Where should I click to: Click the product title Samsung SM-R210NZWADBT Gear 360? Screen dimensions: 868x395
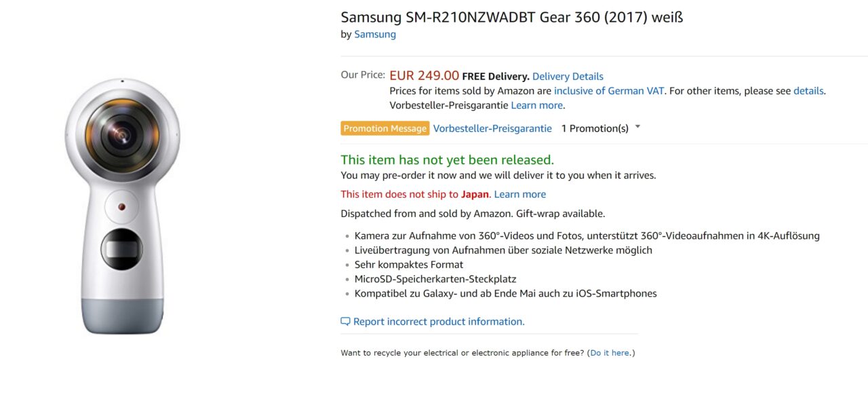pos(511,17)
